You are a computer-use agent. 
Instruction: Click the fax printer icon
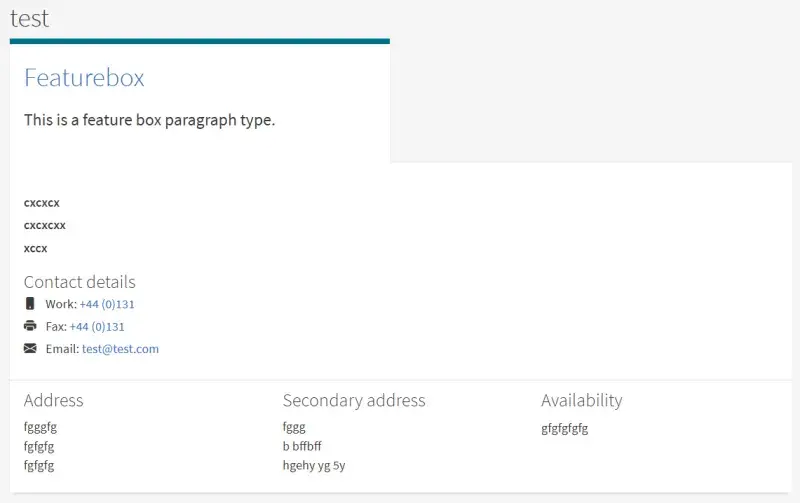30,326
